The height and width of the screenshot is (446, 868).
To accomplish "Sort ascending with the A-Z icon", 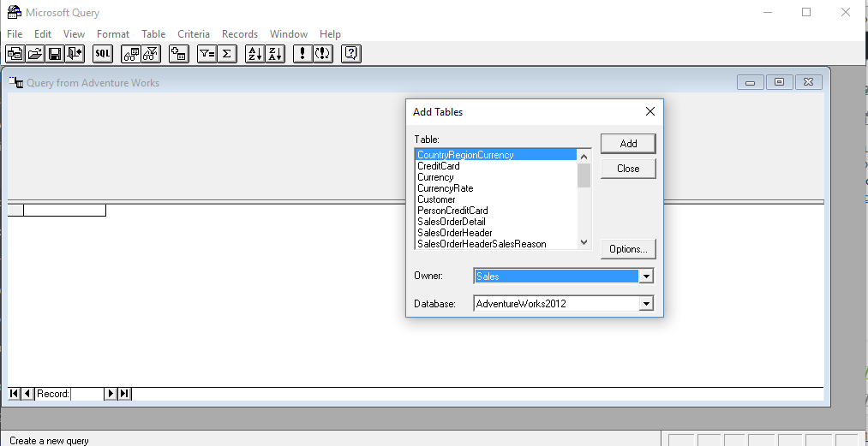I will point(254,54).
